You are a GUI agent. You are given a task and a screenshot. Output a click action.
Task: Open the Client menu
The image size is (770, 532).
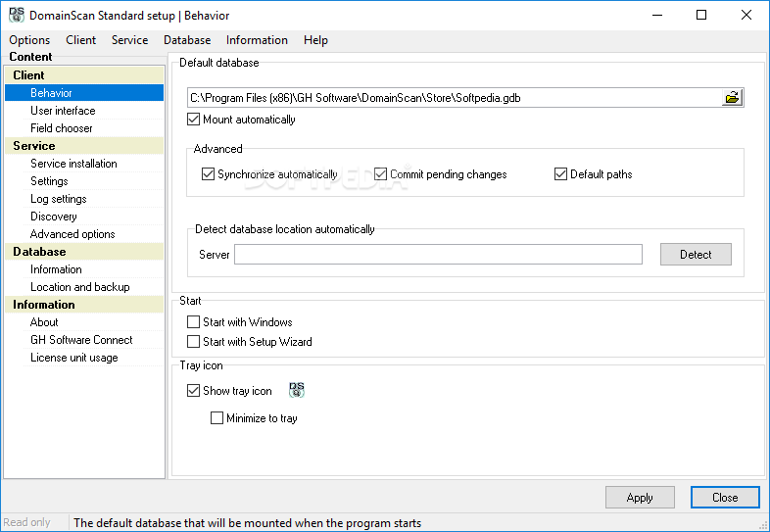pyautogui.click(x=81, y=40)
